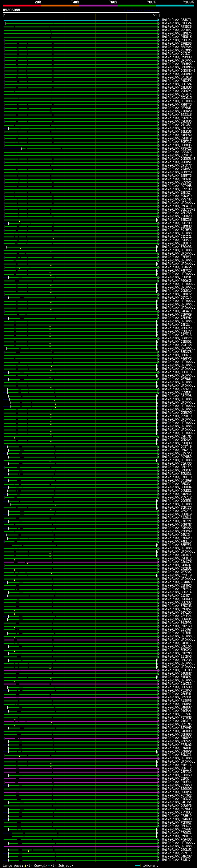Click the purple alignment bar for UniRef100_C3JTM9
Screen dimensions: 197x868
coord(81,670)
